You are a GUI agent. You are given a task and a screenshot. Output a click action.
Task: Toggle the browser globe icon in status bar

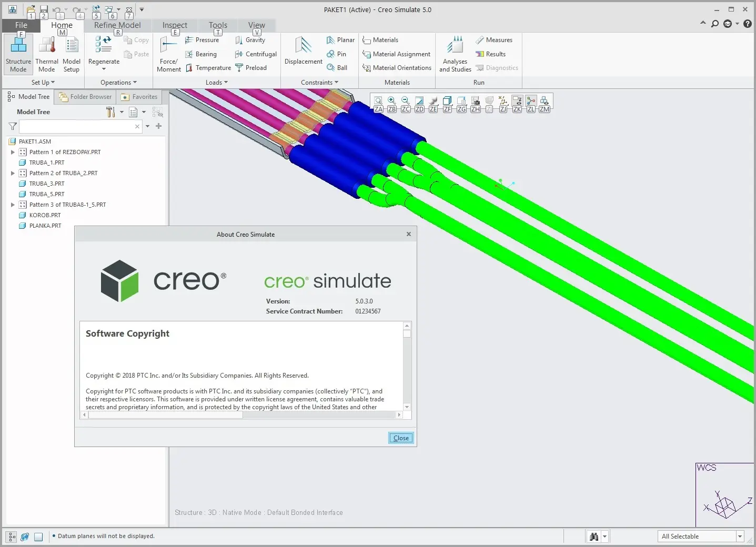coord(25,537)
